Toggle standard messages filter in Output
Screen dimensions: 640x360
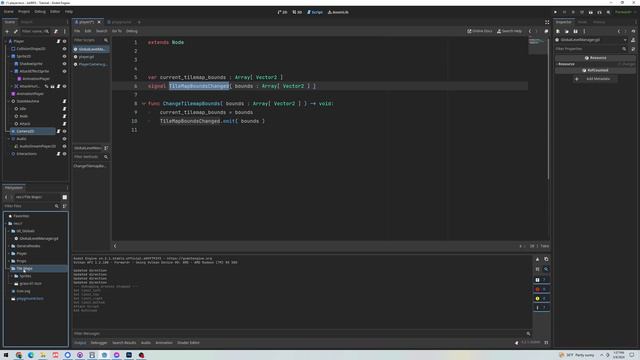click(x=542, y=280)
